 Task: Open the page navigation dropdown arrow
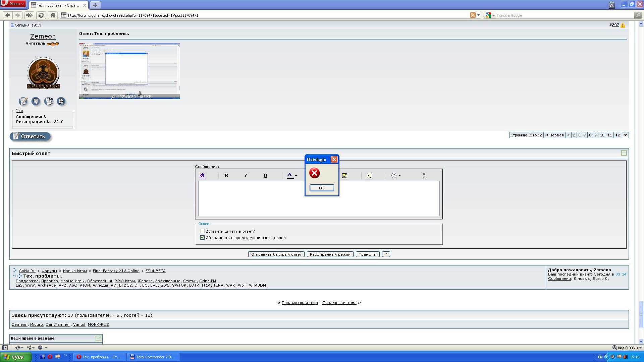[x=625, y=135]
